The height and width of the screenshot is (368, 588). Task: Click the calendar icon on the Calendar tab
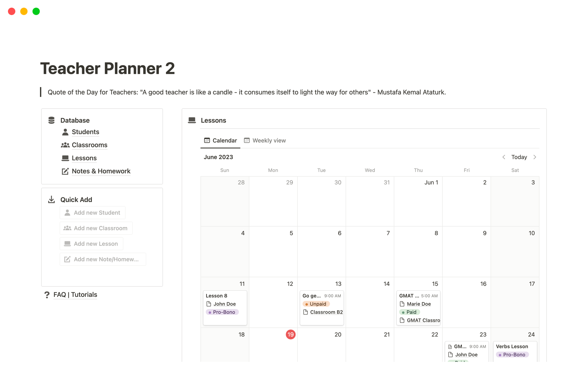207,140
